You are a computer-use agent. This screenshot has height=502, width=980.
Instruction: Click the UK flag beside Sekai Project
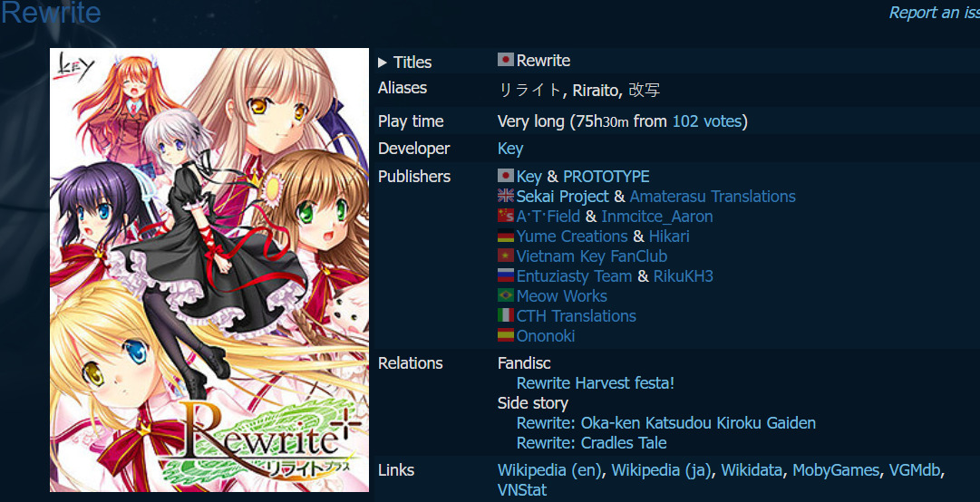pos(506,196)
